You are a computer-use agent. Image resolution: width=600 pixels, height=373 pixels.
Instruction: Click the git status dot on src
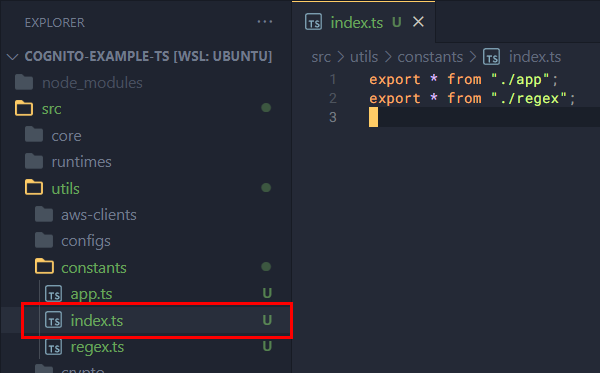[x=266, y=108]
